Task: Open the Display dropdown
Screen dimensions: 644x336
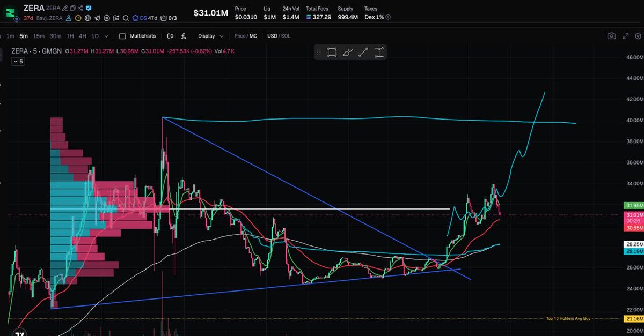Action: click(210, 36)
